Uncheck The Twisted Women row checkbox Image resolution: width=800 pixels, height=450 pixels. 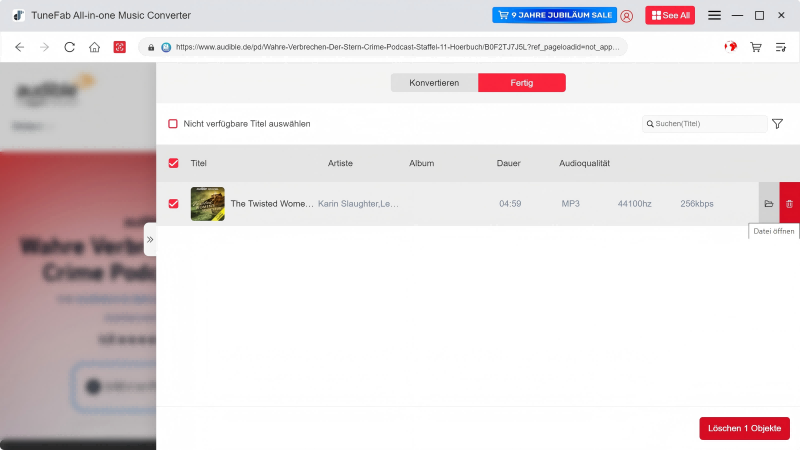click(173, 204)
